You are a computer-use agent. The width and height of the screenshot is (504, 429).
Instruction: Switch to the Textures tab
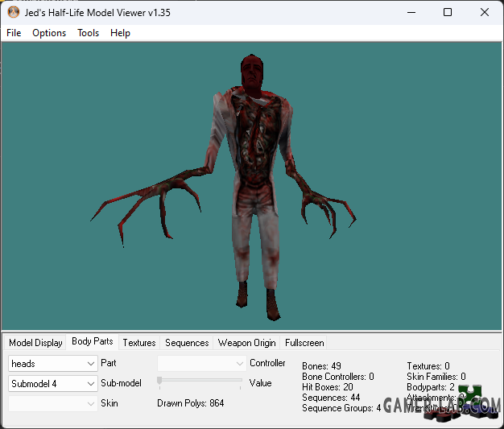(x=138, y=343)
